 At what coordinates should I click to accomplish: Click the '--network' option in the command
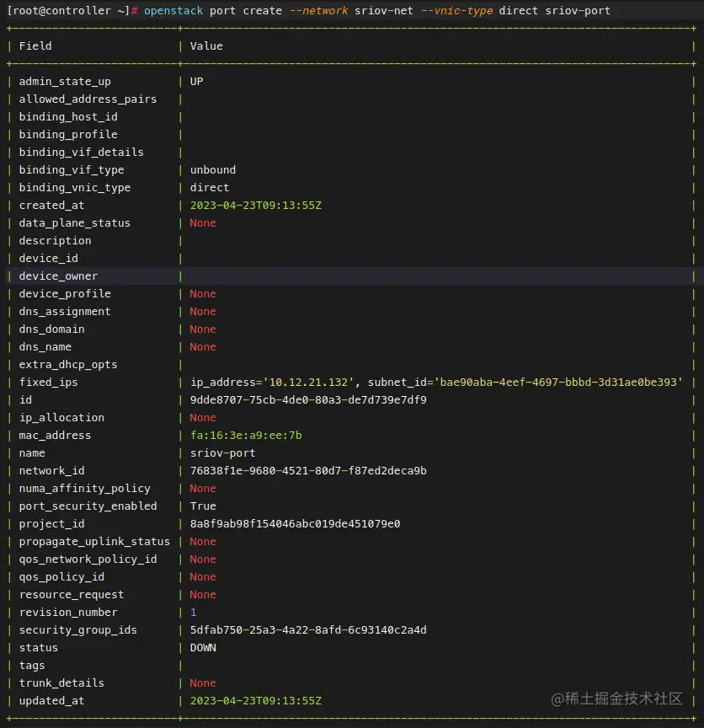coord(318,11)
